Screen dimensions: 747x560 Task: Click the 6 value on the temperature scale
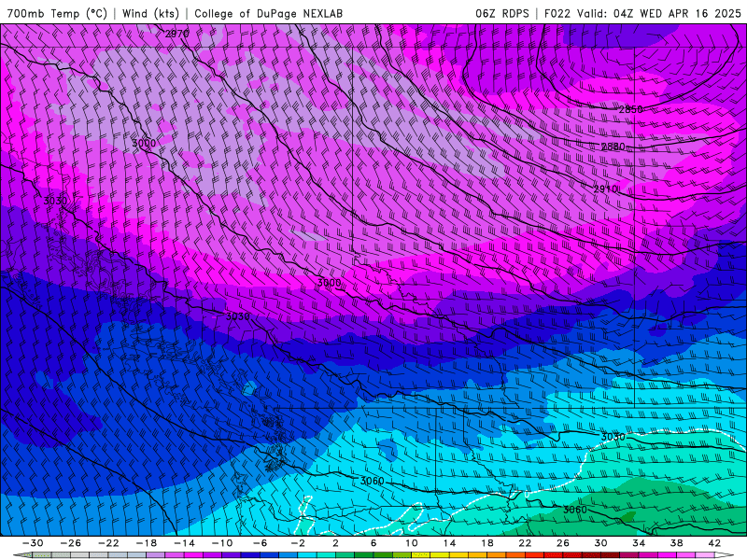click(x=373, y=543)
